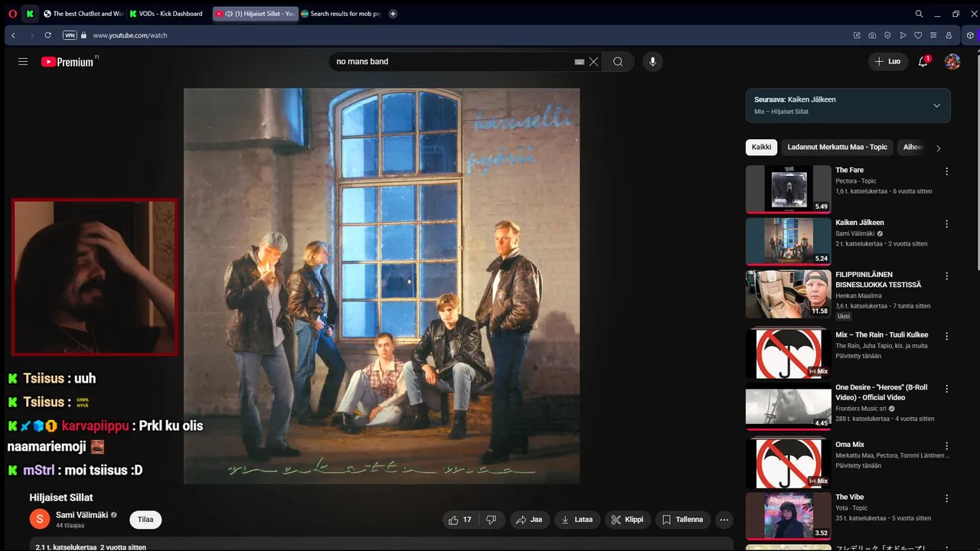Open the YouTube hamburger guide menu
The image size is (980, 551).
tap(23, 62)
